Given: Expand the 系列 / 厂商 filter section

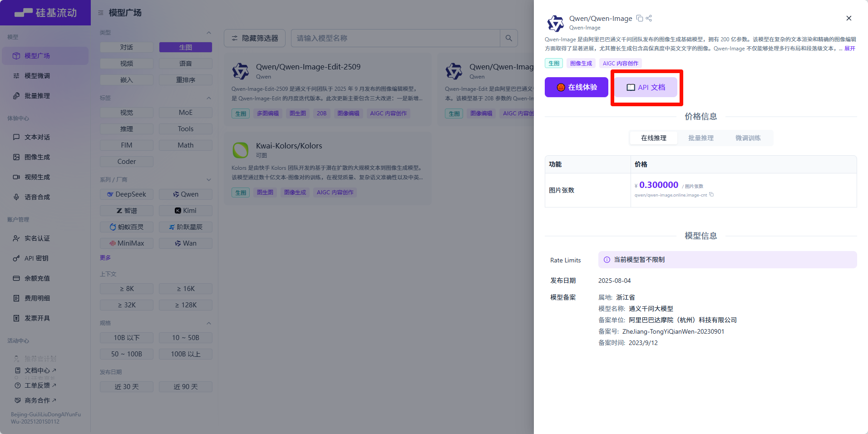Looking at the screenshot, I should 209,180.
